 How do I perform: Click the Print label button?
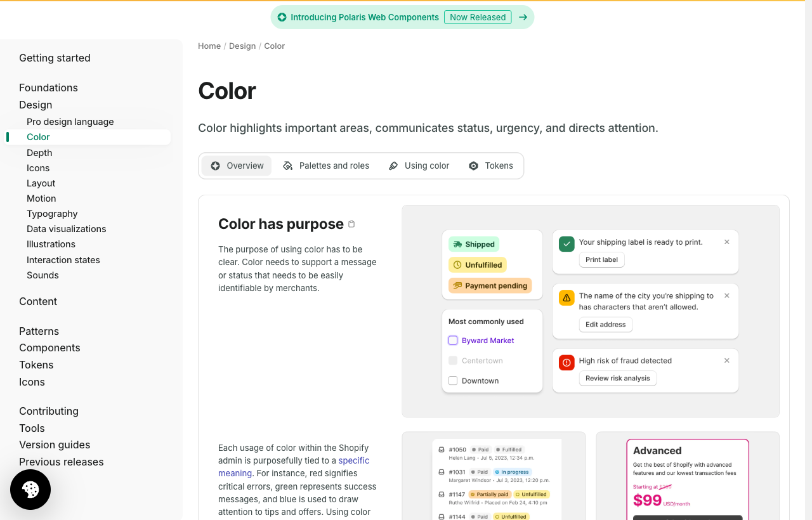(x=602, y=259)
